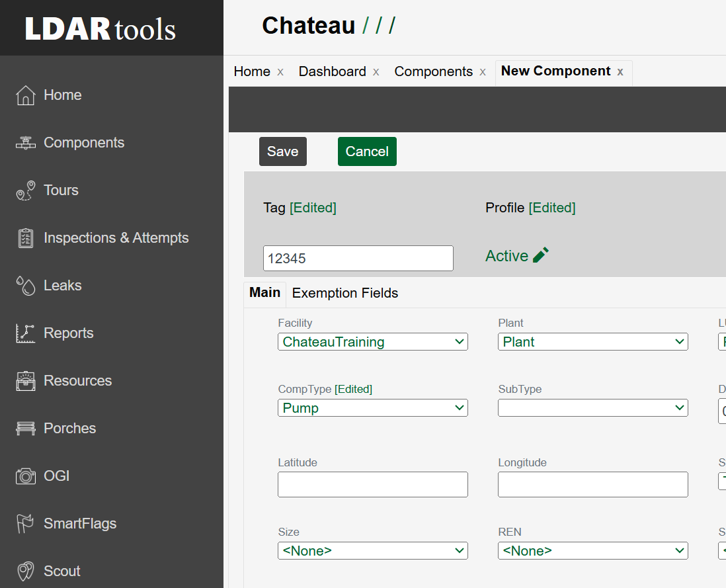Click the Home house icon in sidebar

(x=26, y=95)
